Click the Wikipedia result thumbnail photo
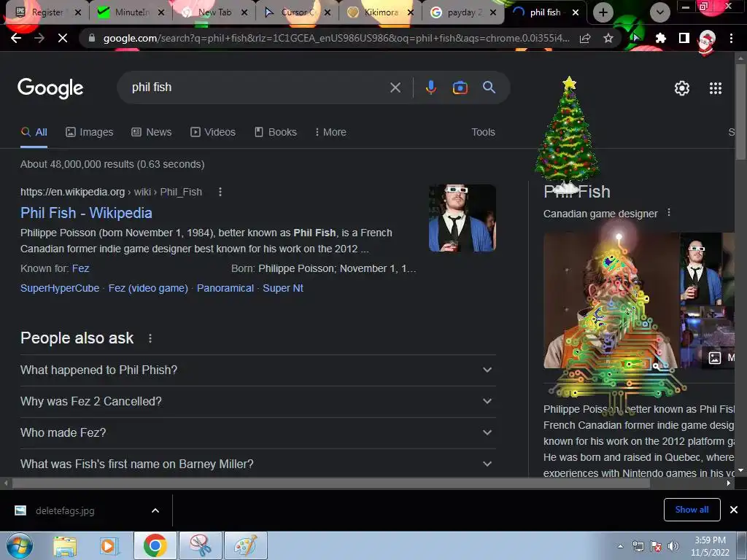 coord(462,218)
